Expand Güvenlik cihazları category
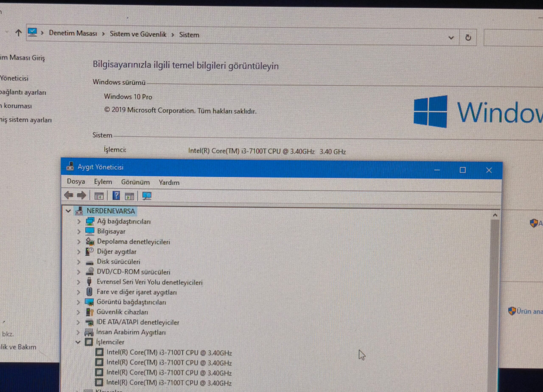 [78, 312]
